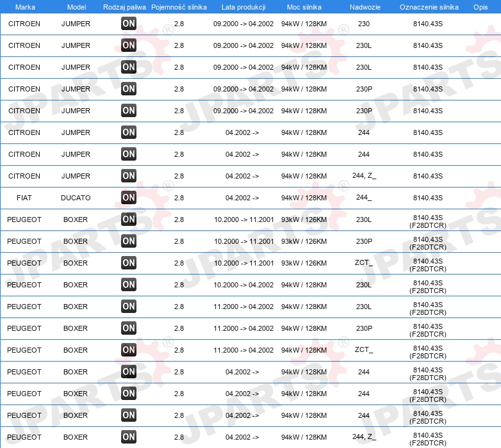
Task: Select the FIAT brand cell
Action: pos(24,198)
